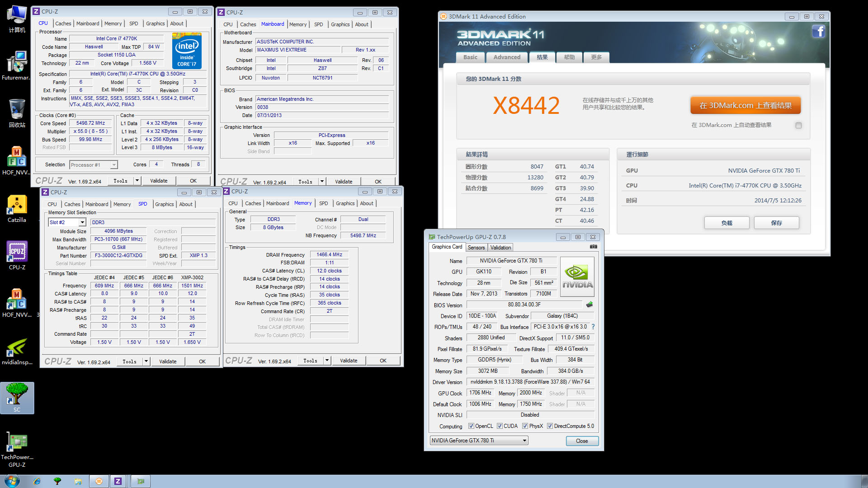This screenshot has width=868, height=488.
Task: Open the 更多 tab in 3DMark 11
Action: [596, 57]
